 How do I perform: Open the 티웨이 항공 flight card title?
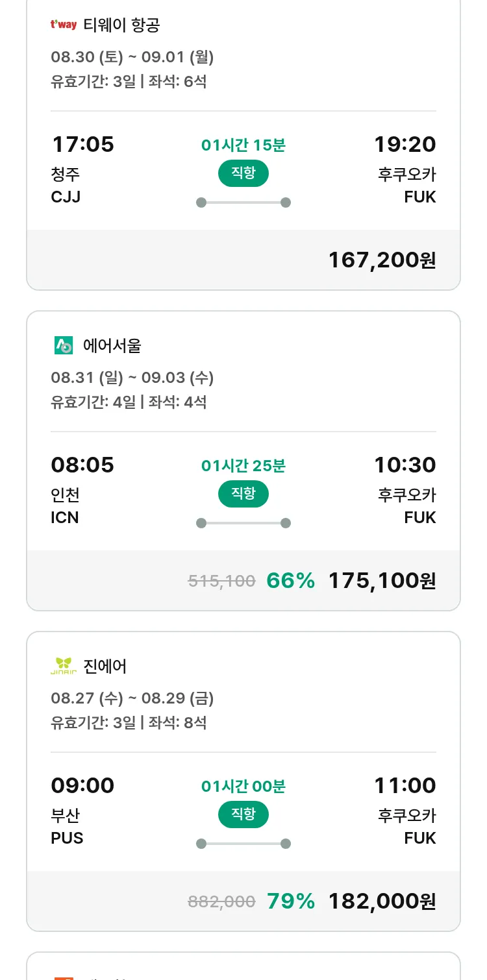[x=121, y=25]
